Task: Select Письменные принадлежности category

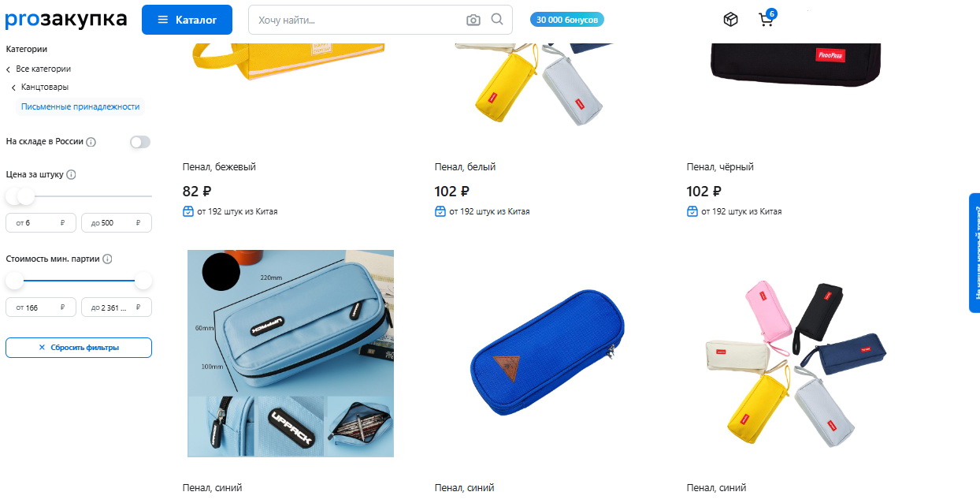Action: (80, 106)
